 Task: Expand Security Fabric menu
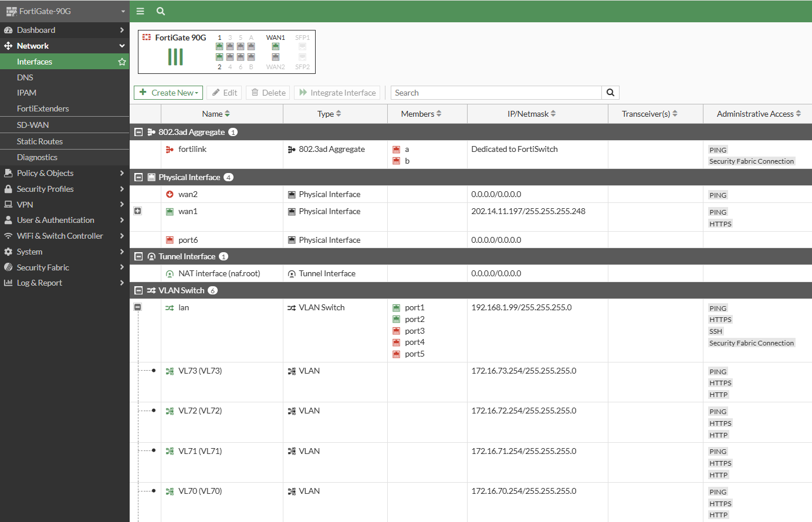(x=65, y=267)
